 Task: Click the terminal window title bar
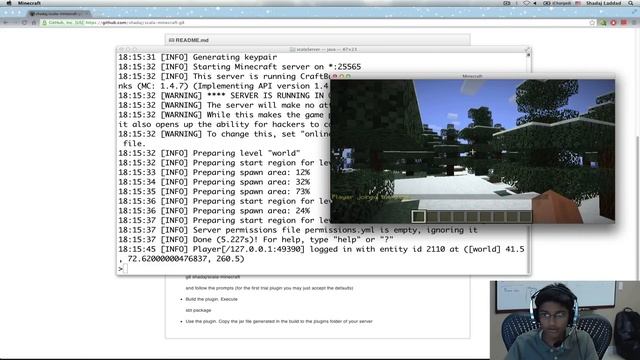click(324, 49)
